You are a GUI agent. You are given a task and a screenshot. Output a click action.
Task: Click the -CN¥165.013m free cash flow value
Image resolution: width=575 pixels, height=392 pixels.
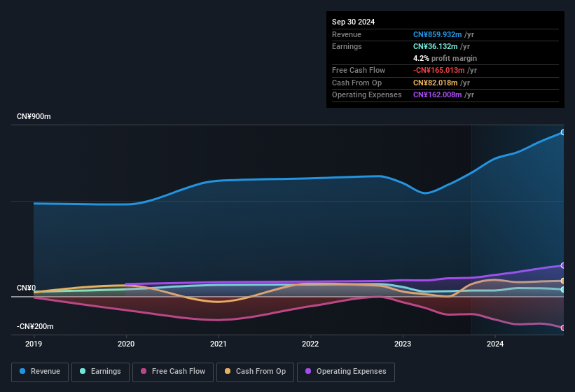438,70
